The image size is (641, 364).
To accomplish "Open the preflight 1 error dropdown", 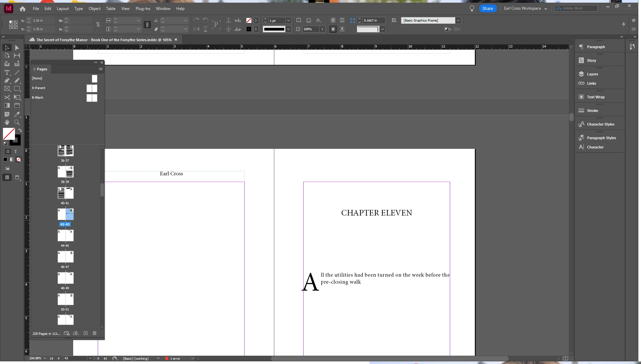I will coord(192,359).
